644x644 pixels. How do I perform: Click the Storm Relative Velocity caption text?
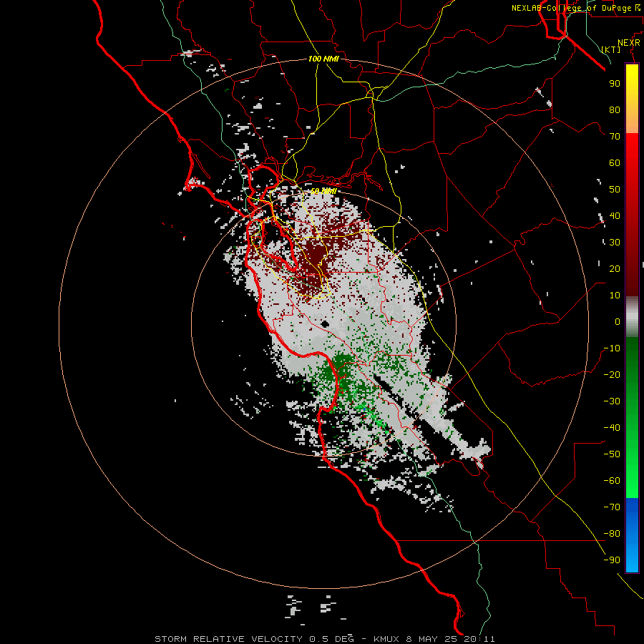pyautogui.click(x=325, y=639)
